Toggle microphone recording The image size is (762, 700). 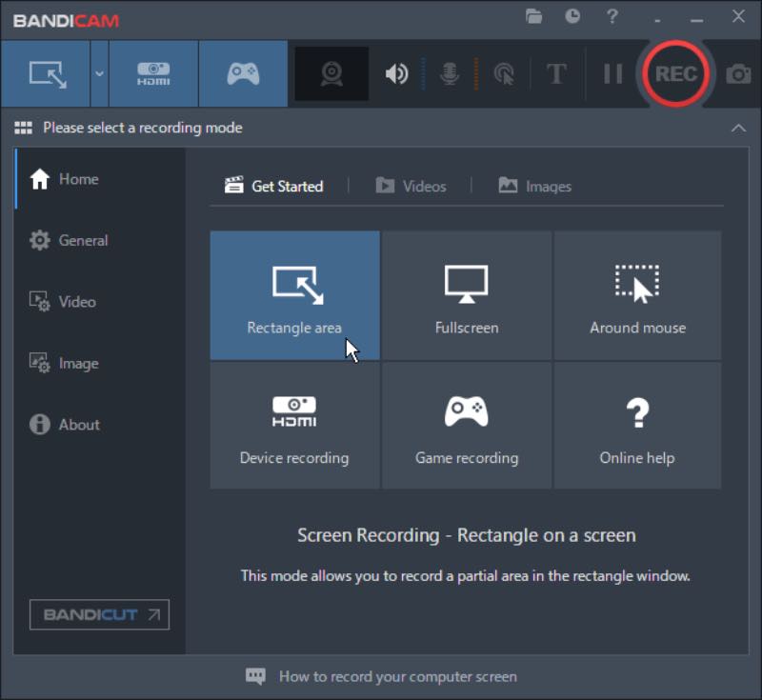click(450, 73)
